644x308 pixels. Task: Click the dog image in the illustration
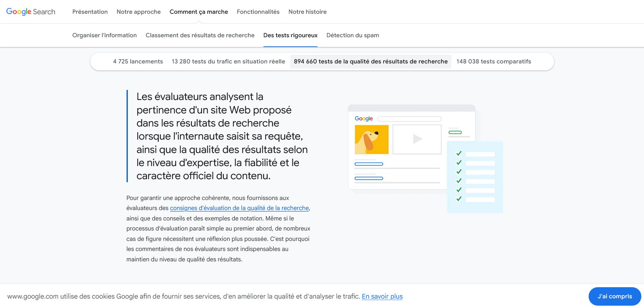click(x=371, y=140)
